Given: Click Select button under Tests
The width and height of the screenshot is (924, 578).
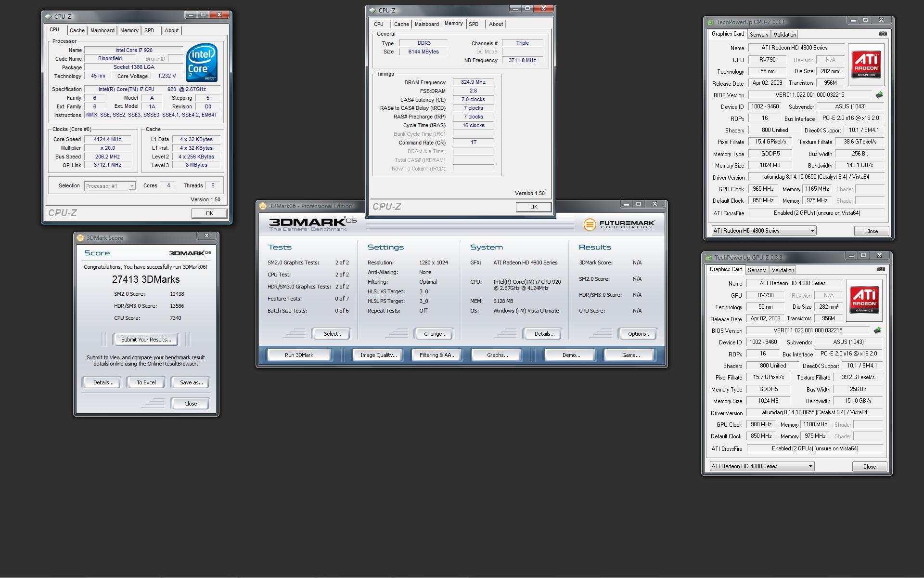Looking at the screenshot, I should coord(332,334).
